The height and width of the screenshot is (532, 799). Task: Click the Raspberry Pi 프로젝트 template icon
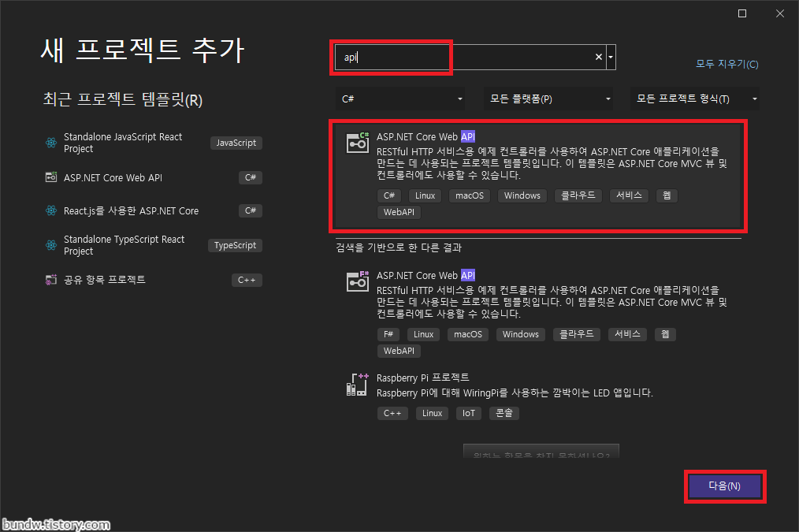[358, 385]
